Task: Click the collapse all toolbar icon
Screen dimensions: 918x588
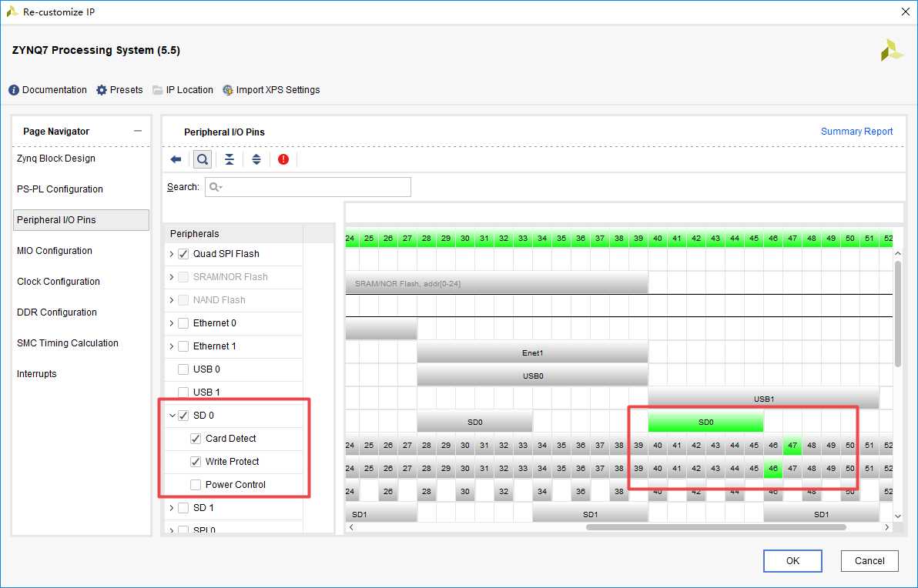Action: [229, 159]
